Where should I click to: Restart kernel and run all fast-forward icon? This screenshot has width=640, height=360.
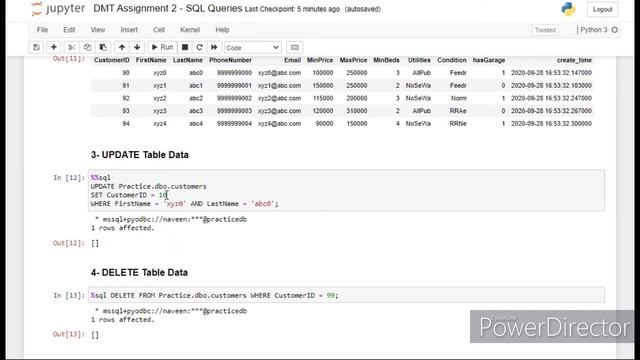[214, 47]
